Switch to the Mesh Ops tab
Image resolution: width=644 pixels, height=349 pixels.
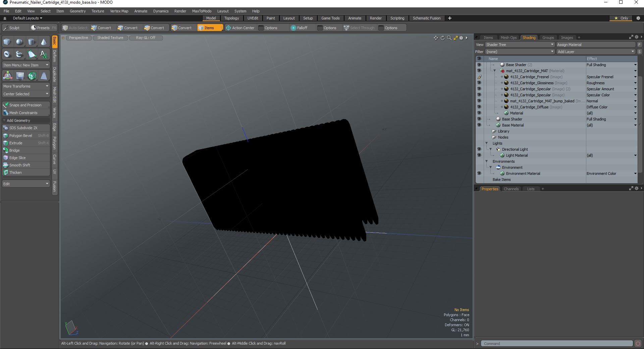[x=508, y=38]
